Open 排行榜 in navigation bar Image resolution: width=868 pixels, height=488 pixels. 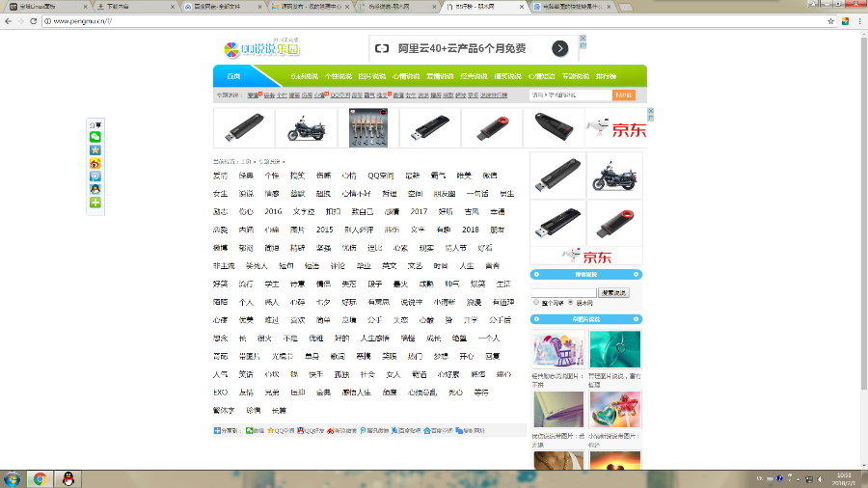(607, 76)
